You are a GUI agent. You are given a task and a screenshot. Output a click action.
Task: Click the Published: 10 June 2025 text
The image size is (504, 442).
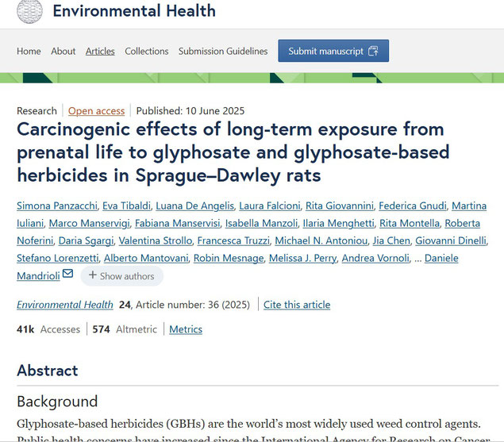coord(190,111)
